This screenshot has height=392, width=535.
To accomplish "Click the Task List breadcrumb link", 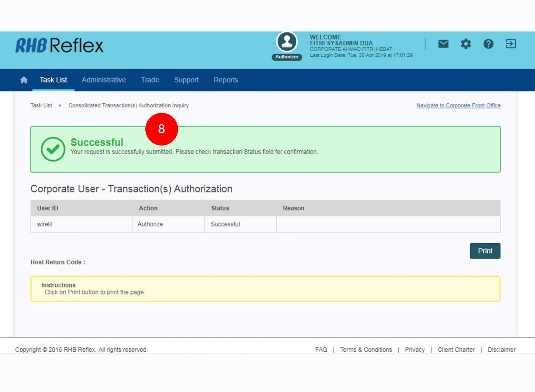I will click(41, 105).
